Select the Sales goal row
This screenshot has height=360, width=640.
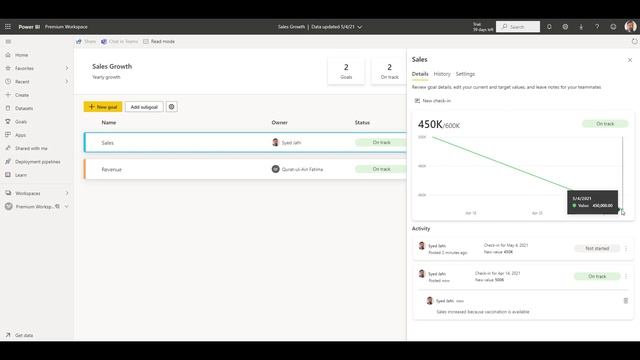[245, 142]
